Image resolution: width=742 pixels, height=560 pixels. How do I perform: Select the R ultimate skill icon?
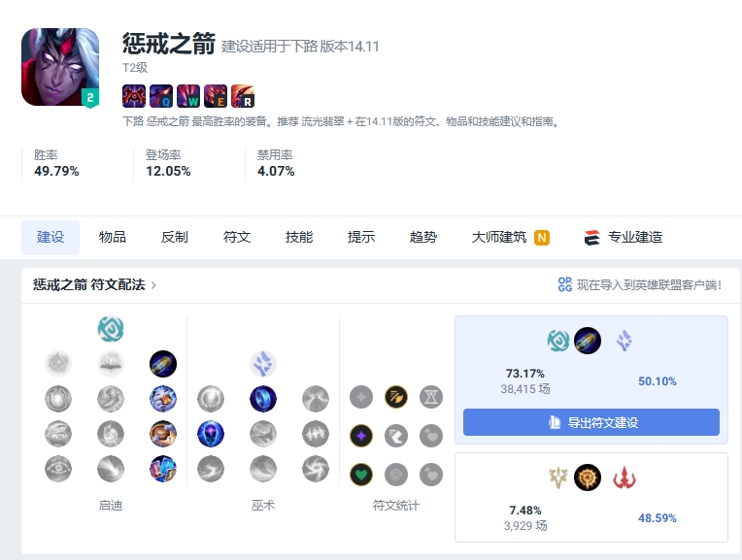[243, 96]
